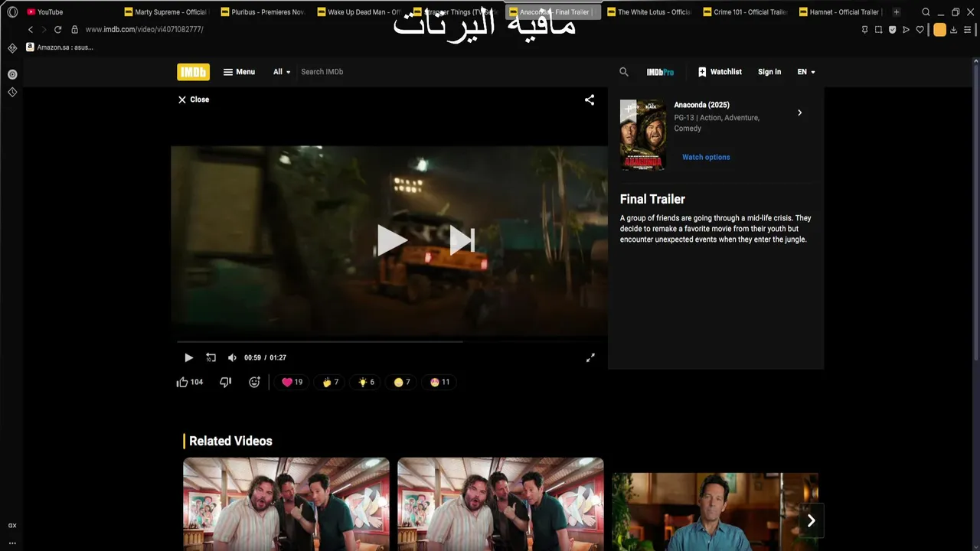Open third related video with man in blue
The height and width of the screenshot is (551, 980).
click(x=714, y=511)
